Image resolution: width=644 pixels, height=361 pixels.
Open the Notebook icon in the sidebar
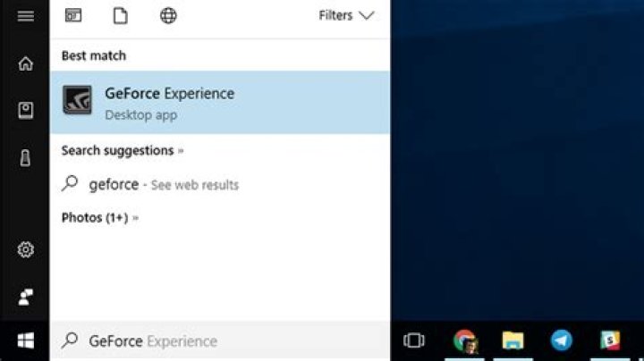25,110
